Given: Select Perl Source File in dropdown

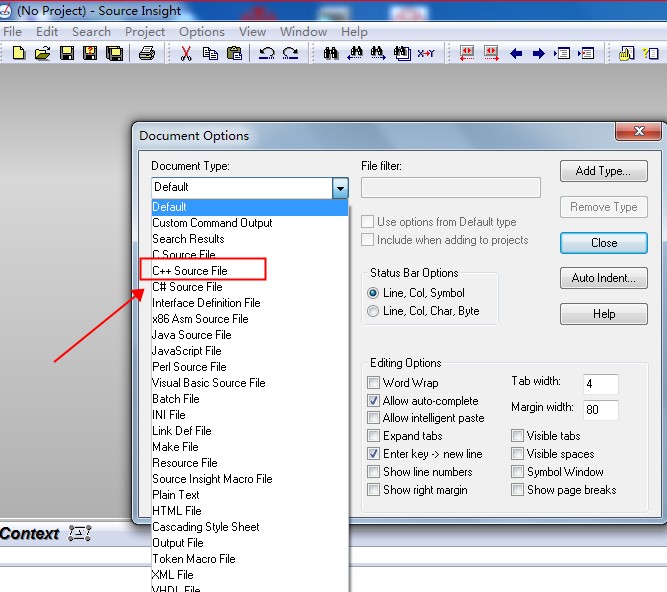Looking at the screenshot, I should [x=250, y=367].
